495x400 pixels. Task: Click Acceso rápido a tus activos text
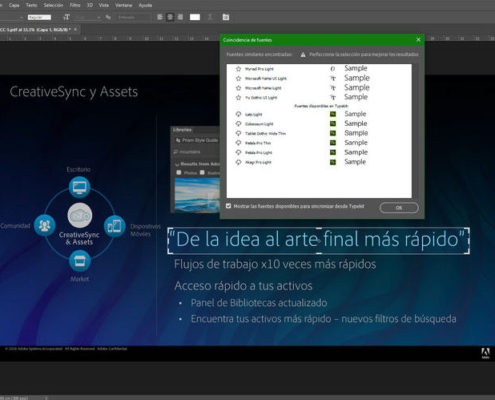[243, 286]
